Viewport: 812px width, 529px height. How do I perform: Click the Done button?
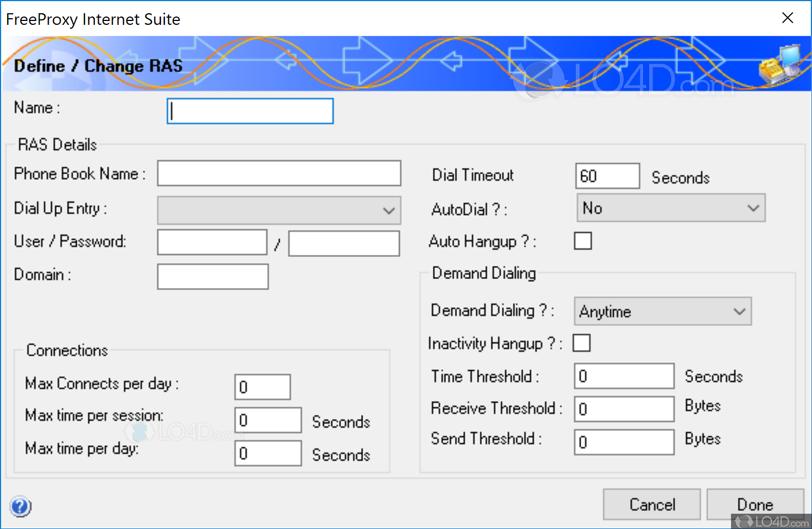point(755,504)
